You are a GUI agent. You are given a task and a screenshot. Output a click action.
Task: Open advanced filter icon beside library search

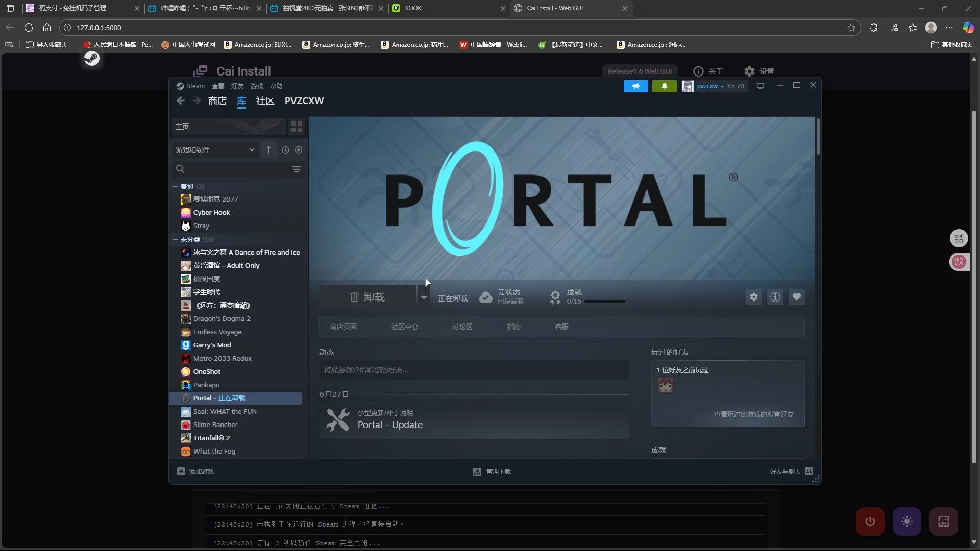tap(297, 169)
